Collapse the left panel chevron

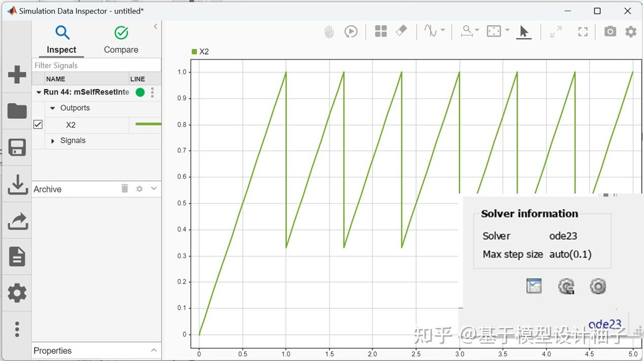point(155,26)
